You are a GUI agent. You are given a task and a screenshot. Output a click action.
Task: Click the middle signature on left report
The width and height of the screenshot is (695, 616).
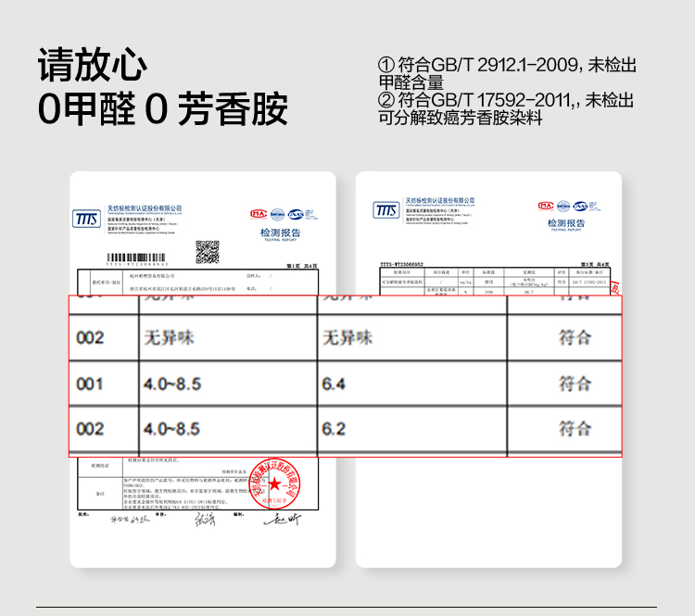(205, 519)
